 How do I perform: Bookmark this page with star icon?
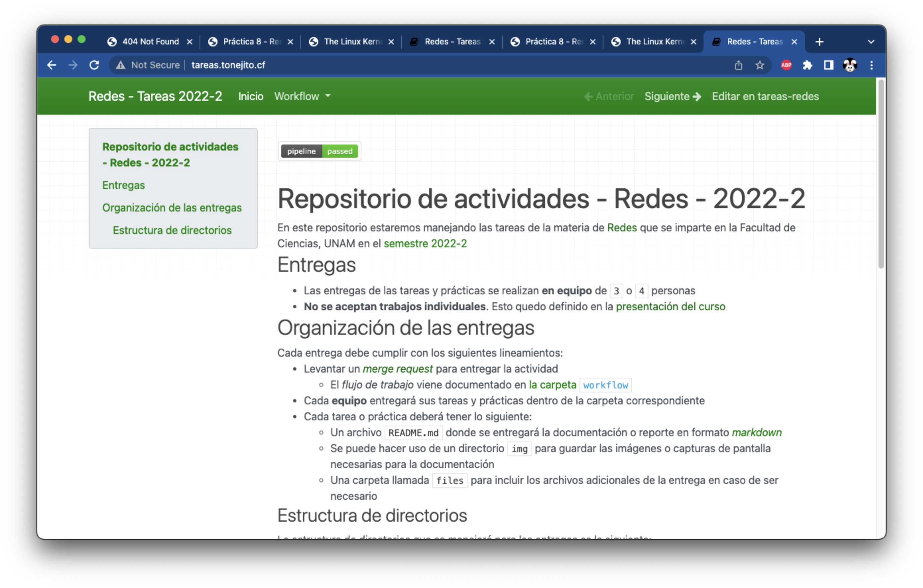[x=759, y=65]
